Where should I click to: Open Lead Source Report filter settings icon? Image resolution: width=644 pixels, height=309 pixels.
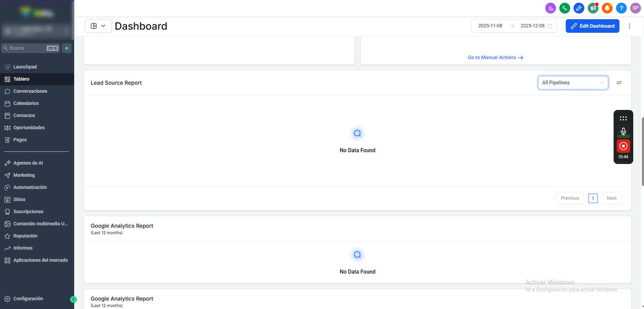[619, 83]
